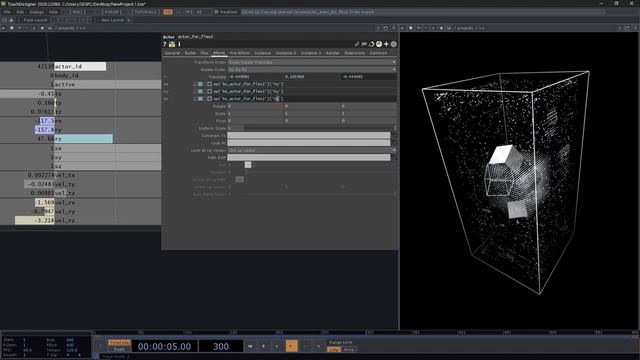The image size is (640, 360).
Task: Click the pencil comment icon in parameter header
Action: tap(357, 44)
